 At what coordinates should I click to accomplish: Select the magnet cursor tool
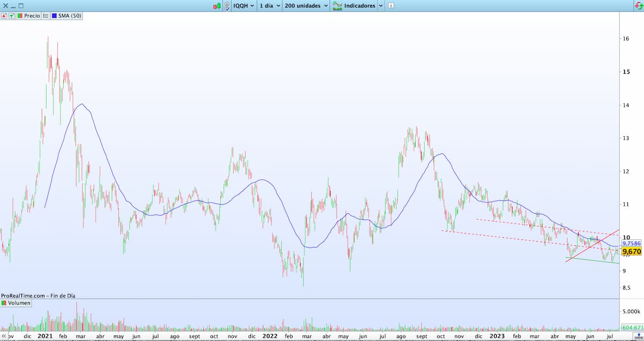(227, 6)
